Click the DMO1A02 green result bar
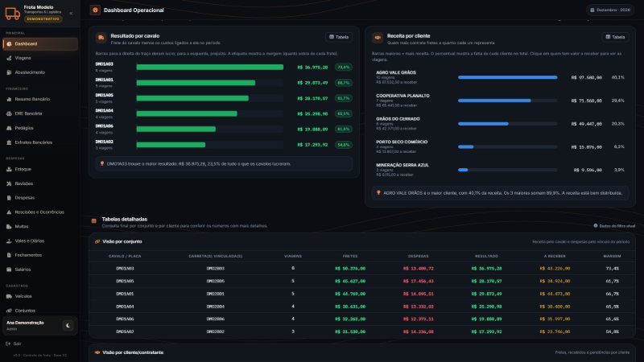This screenshot has width=644, height=362. tap(171, 145)
